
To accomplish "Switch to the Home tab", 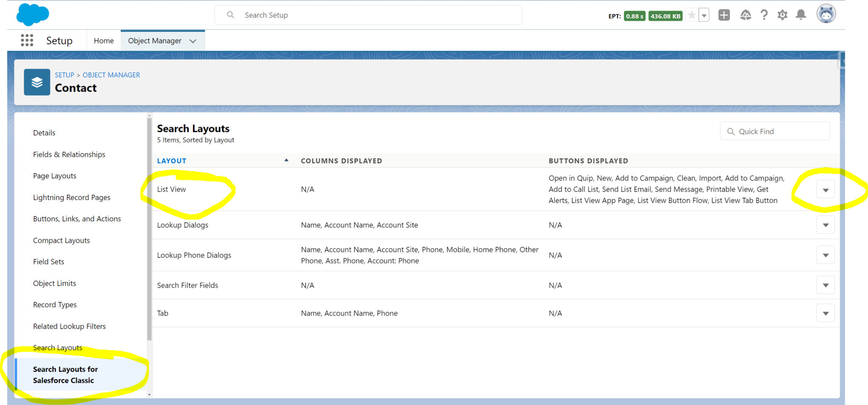I will point(104,41).
